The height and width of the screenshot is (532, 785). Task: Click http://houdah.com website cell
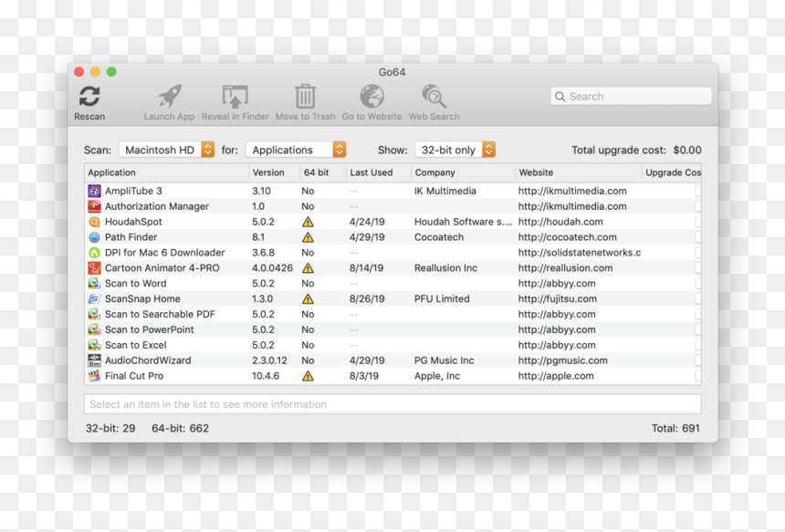pos(560,222)
